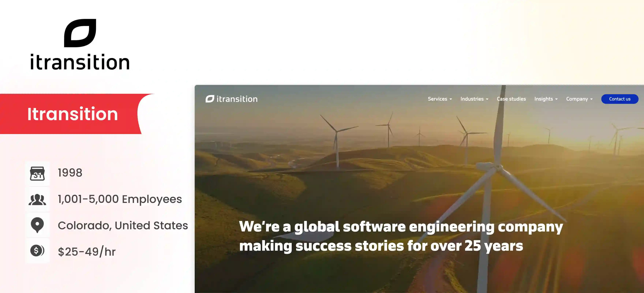Select Case studies in the navigation bar
644x293 pixels.
[511, 99]
